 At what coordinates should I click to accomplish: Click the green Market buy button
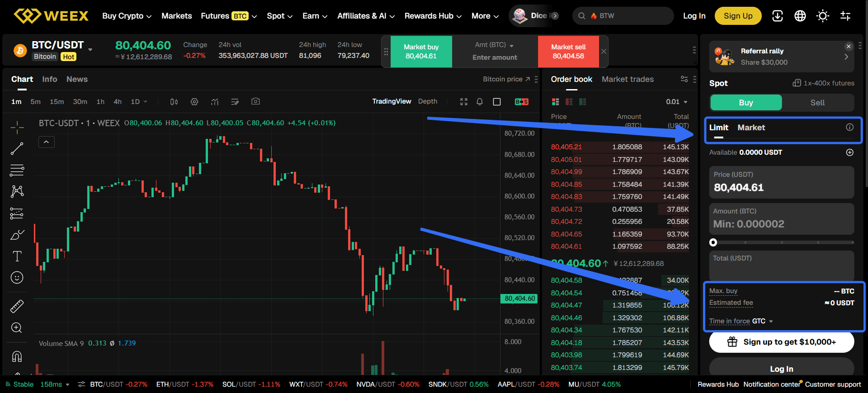(x=421, y=52)
